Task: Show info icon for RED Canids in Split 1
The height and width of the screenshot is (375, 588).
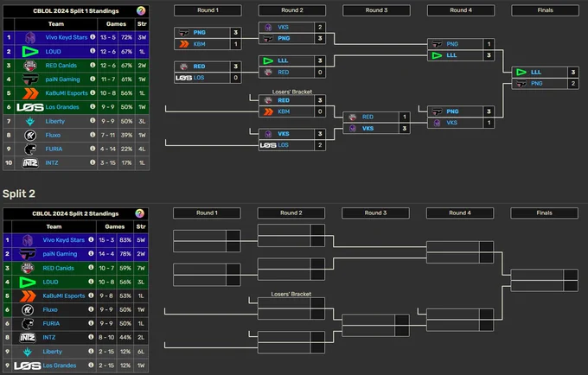Action: pos(93,65)
